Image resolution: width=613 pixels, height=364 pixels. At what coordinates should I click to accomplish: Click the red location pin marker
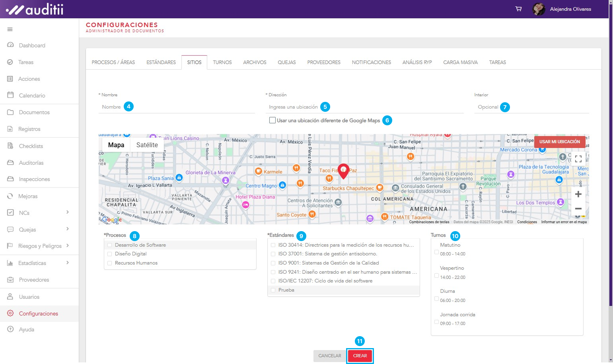(x=343, y=170)
